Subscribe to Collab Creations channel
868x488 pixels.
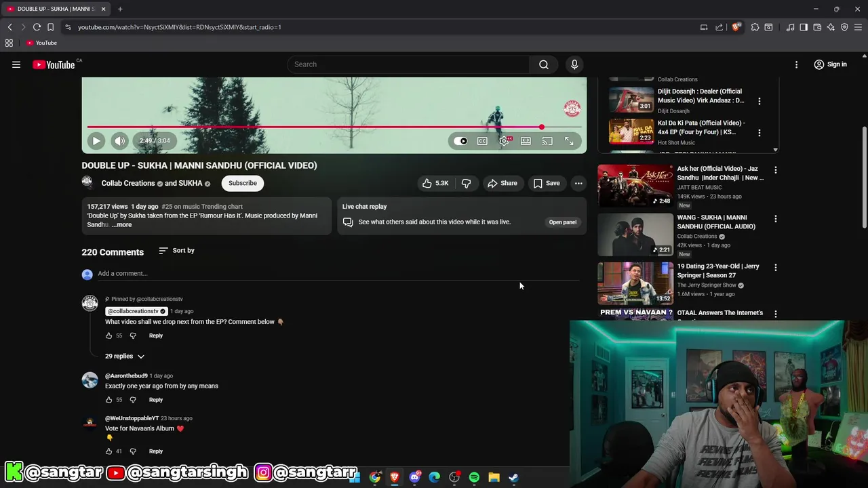[243, 183]
